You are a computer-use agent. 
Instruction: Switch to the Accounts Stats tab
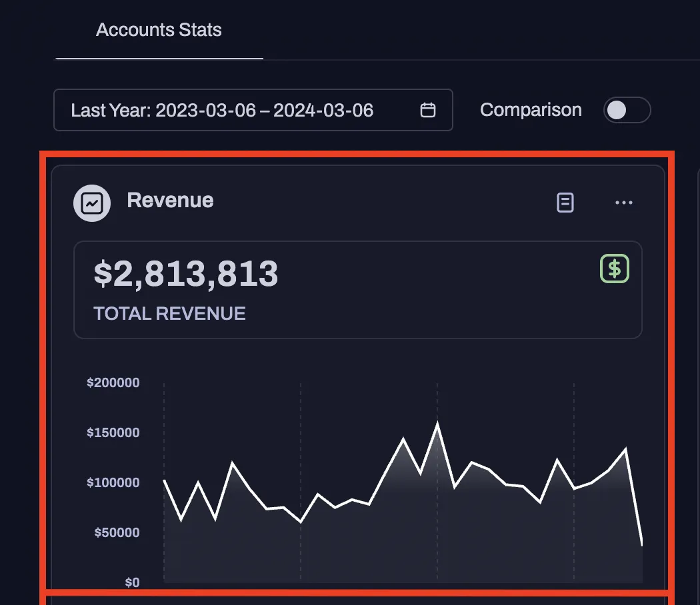click(159, 30)
